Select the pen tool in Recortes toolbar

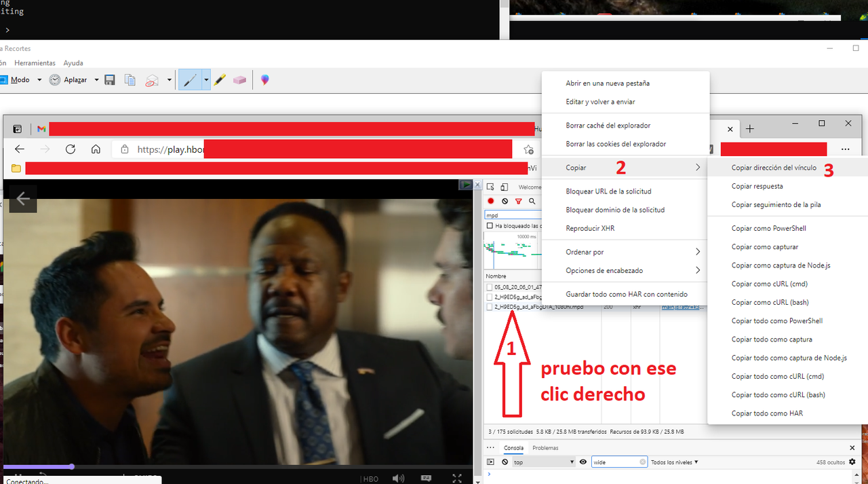pyautogui.click(x=190, y=80)
